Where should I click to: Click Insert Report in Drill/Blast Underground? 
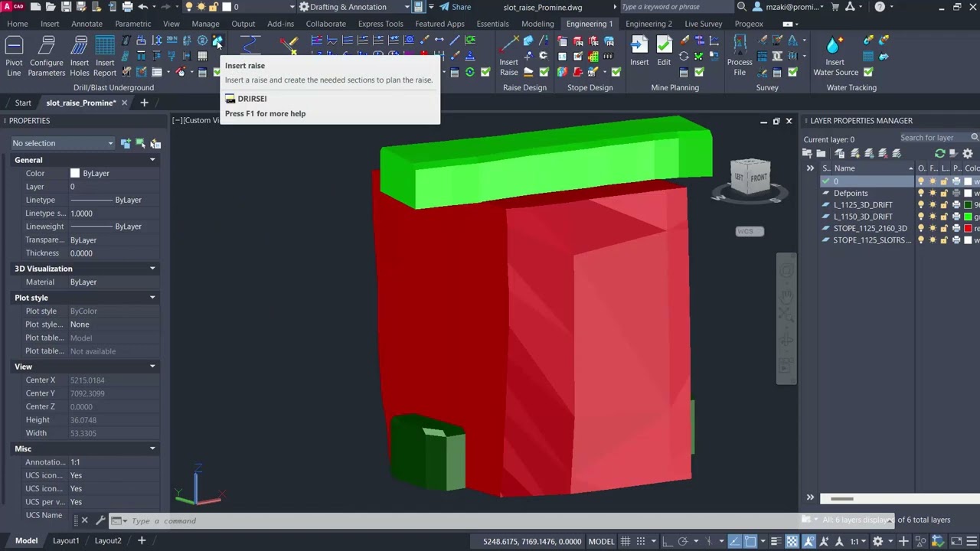105,56
